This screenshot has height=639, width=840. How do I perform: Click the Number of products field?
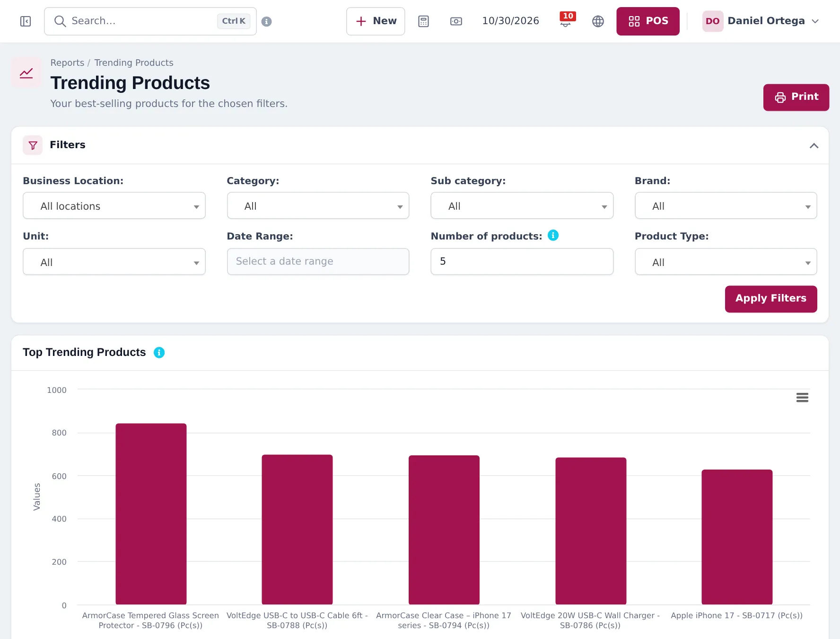(x=522, y=261)
